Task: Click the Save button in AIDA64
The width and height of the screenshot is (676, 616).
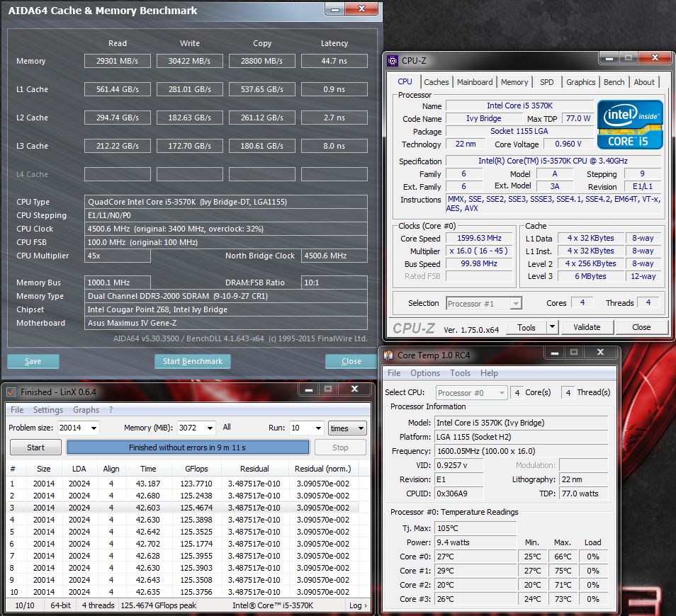Action: (x=33, y=361)
